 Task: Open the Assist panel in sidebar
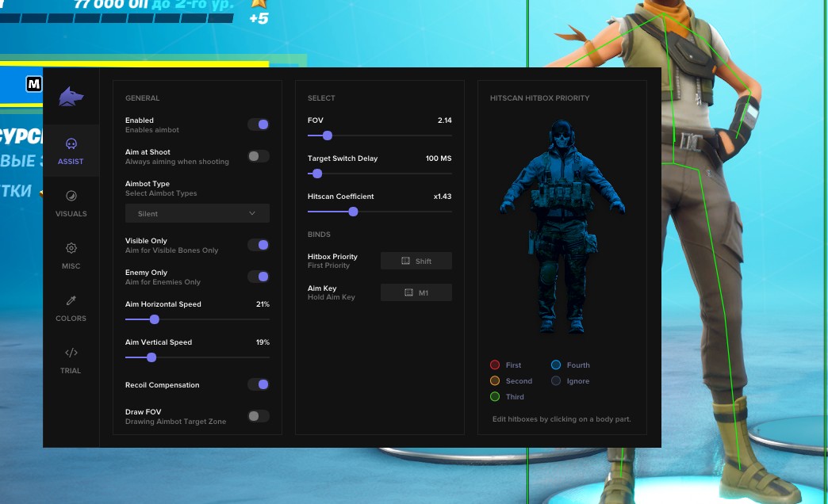coord(71,151)
